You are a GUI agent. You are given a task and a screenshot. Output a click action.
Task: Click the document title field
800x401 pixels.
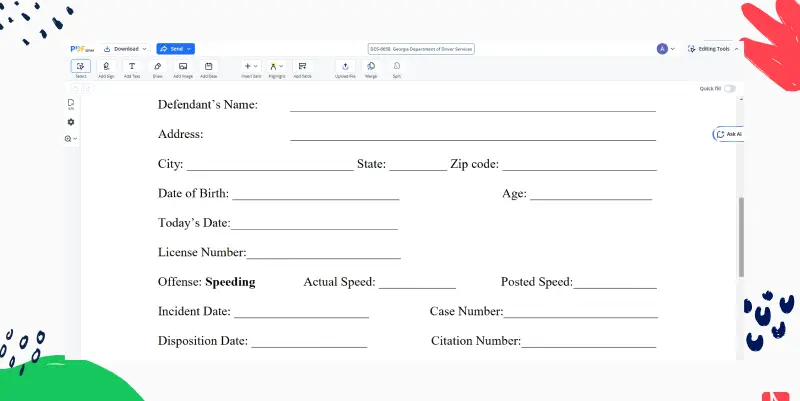421,49
